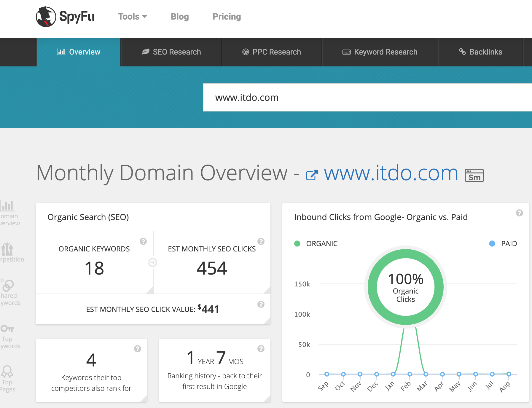The height and width of the screenshot is (408, 532).
Task: Open help for competitor keywords card
Action: coord(138,349)
